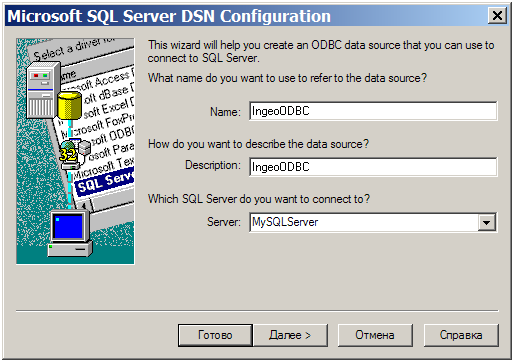Click the Select a driver heading in illustration

tap(73, 49)
